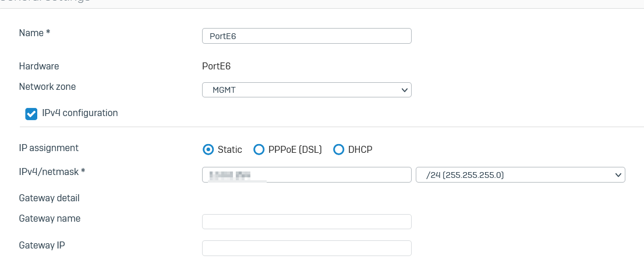Click the Static label text
644x266 pixels.
coord(230,149)
